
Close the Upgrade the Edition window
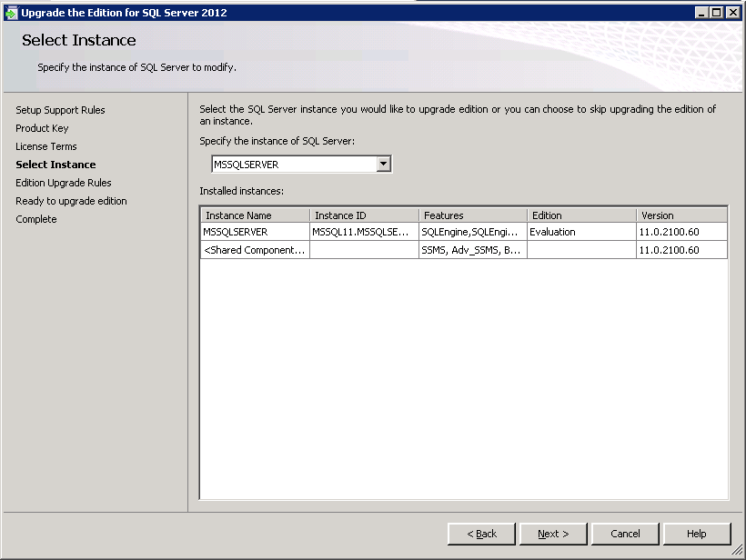point(733,13)
